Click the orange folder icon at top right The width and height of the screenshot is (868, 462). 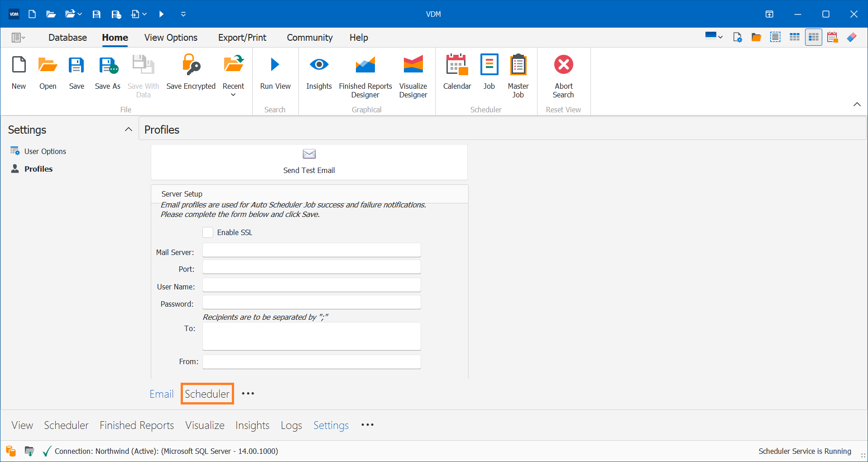(756, 38)
